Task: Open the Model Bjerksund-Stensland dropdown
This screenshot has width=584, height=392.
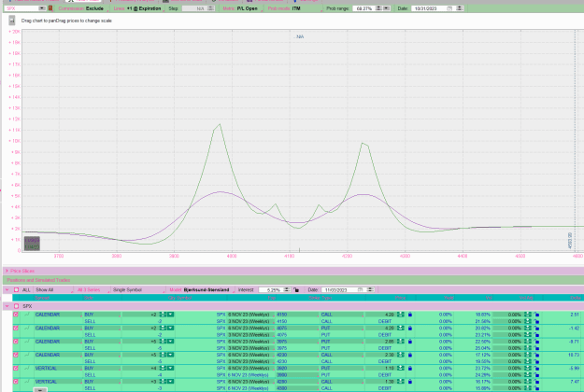Action: click(201, 289)
